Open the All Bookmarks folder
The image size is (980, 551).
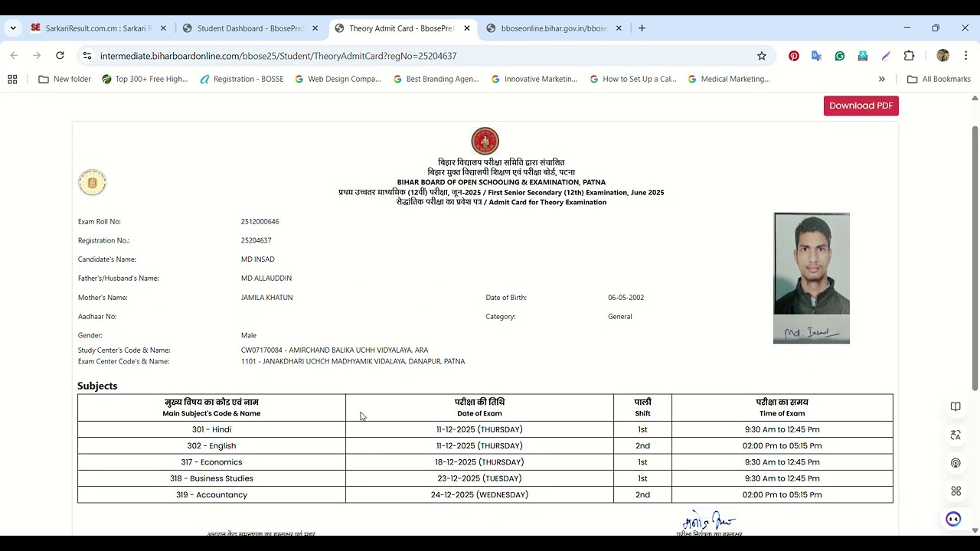(x=939, y=79)
